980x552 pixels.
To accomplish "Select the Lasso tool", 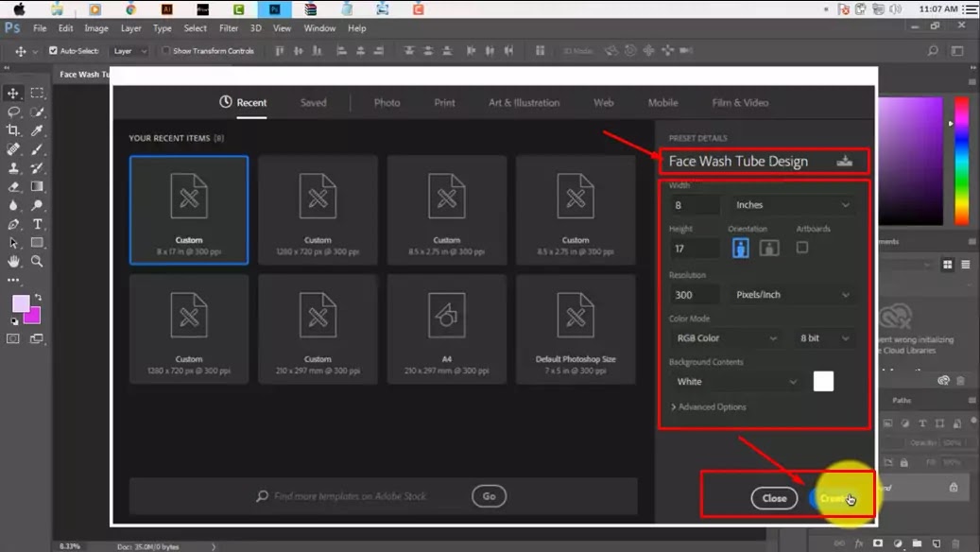I will pos(12,112).
